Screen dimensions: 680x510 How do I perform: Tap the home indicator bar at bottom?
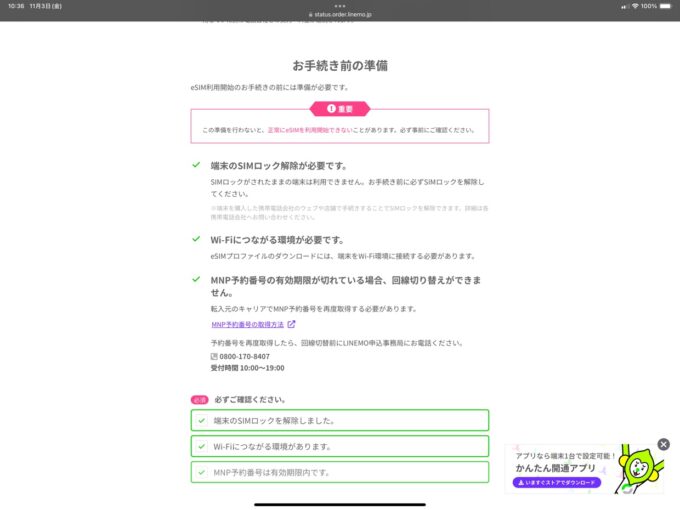340,504
